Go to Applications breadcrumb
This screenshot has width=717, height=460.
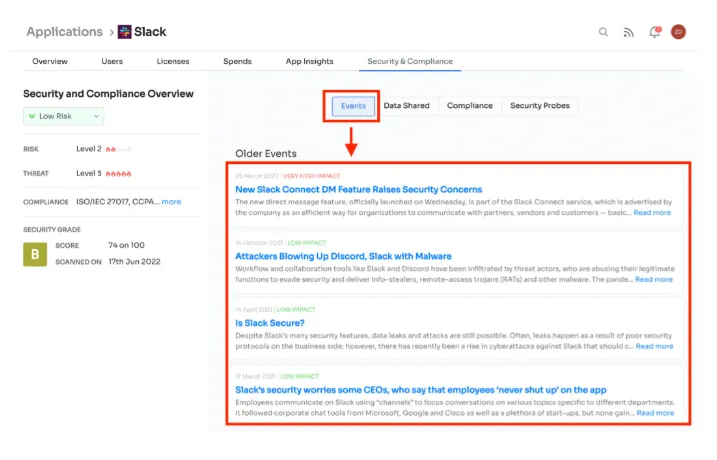pyautogui.click(x=64, y=32)
